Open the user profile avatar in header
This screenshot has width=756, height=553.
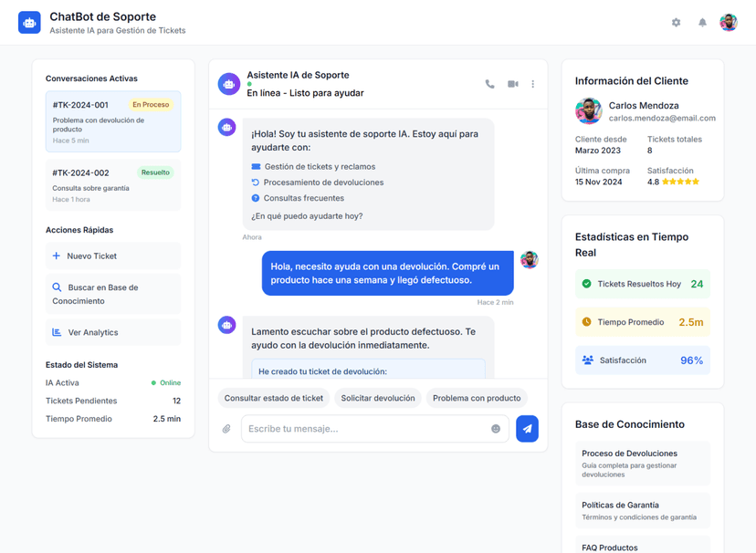tap(729, 23)
